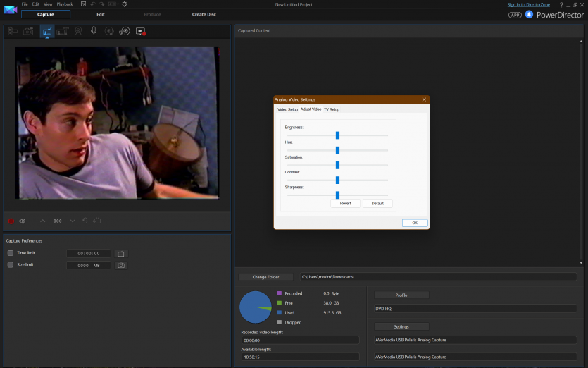Open preferences with the gear icon
This screenshot has width=588, height=368.
click(125, 4)
